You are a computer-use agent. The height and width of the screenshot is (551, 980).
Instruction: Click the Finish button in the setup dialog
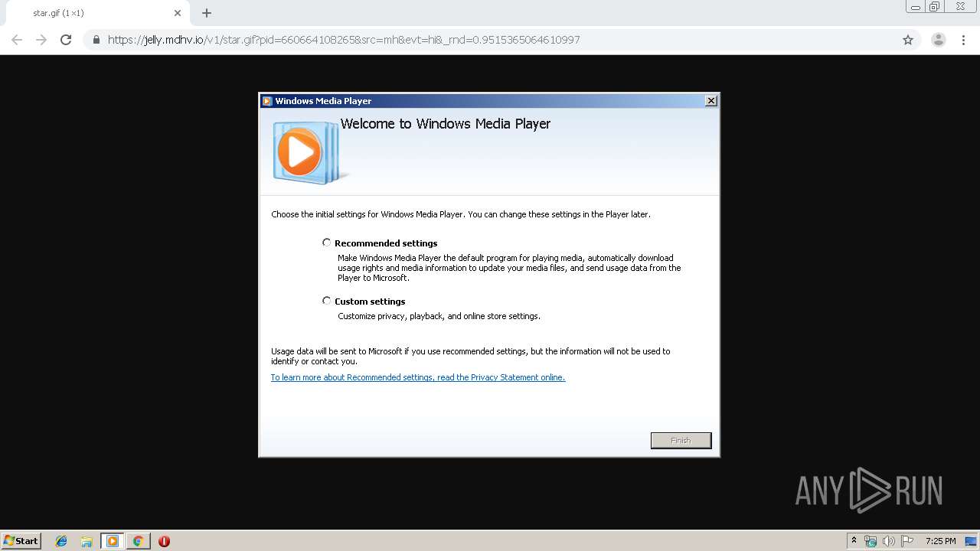(681, 440)
